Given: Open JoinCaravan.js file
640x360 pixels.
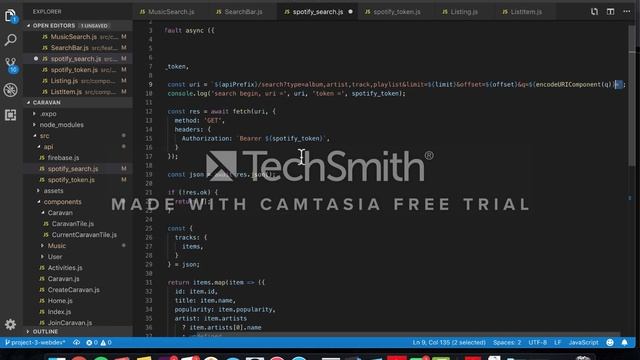Looking at the screenshot, I should [78, 323].
